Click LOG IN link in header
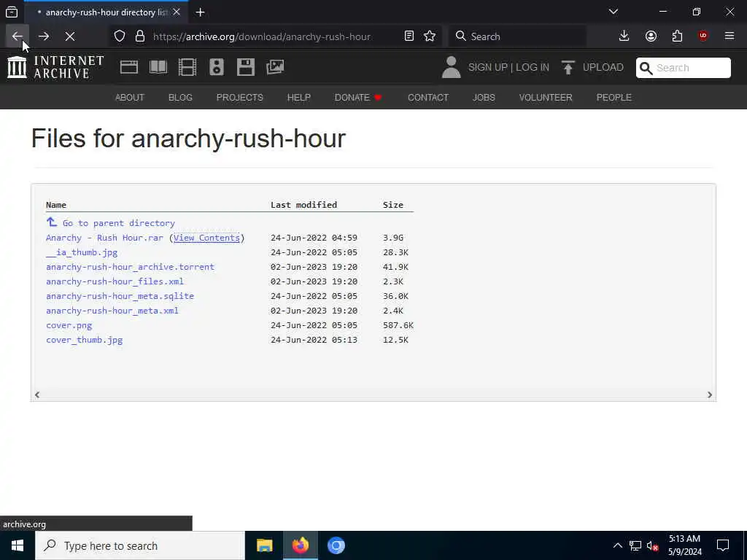747x560 pixels. 532,68
